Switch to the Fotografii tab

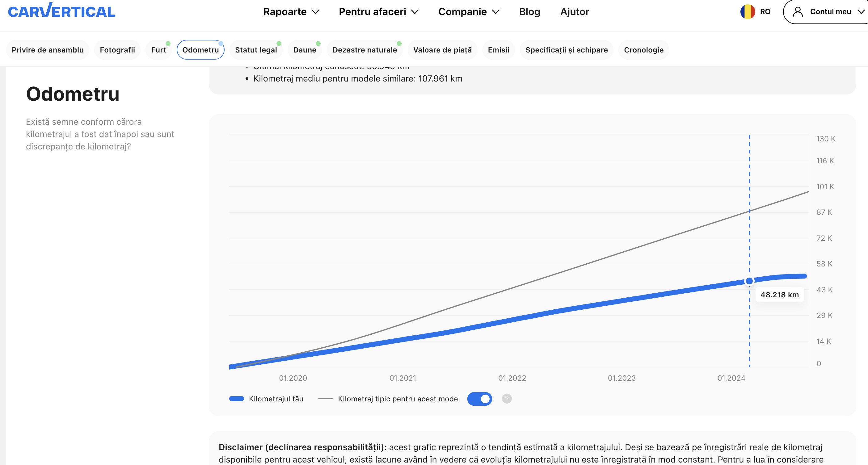coord(117,50)
